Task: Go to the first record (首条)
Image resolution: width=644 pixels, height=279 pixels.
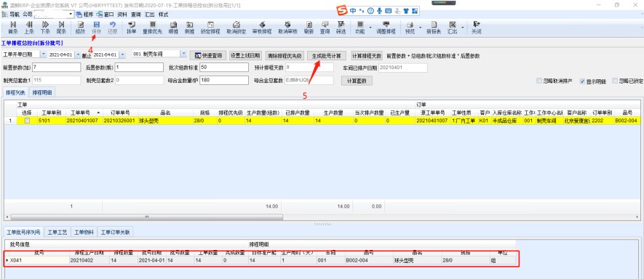Action: (12, 28)
